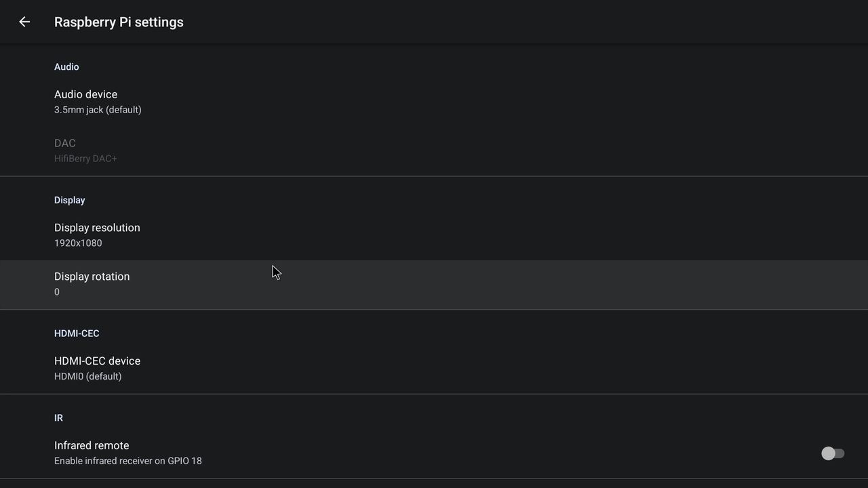Click the Raspberry Pi settings title
Viewport: 868px width, 488px height.
[119, 22]
